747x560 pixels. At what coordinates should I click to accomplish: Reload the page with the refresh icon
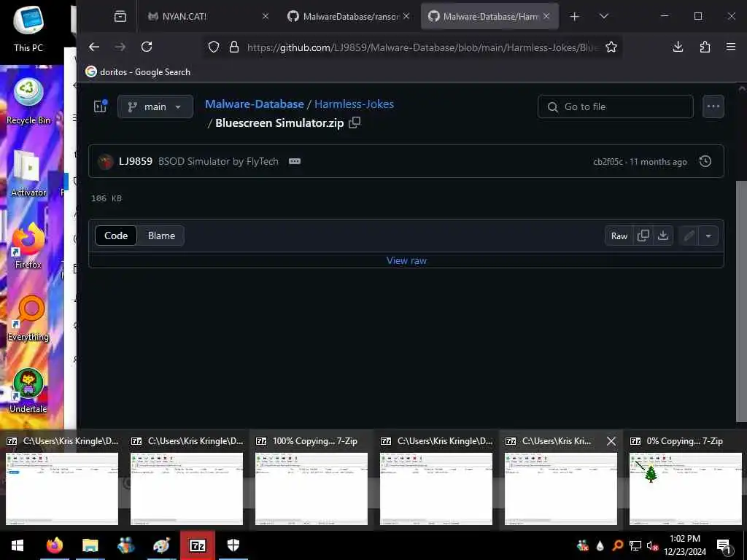tap(147, 47)
